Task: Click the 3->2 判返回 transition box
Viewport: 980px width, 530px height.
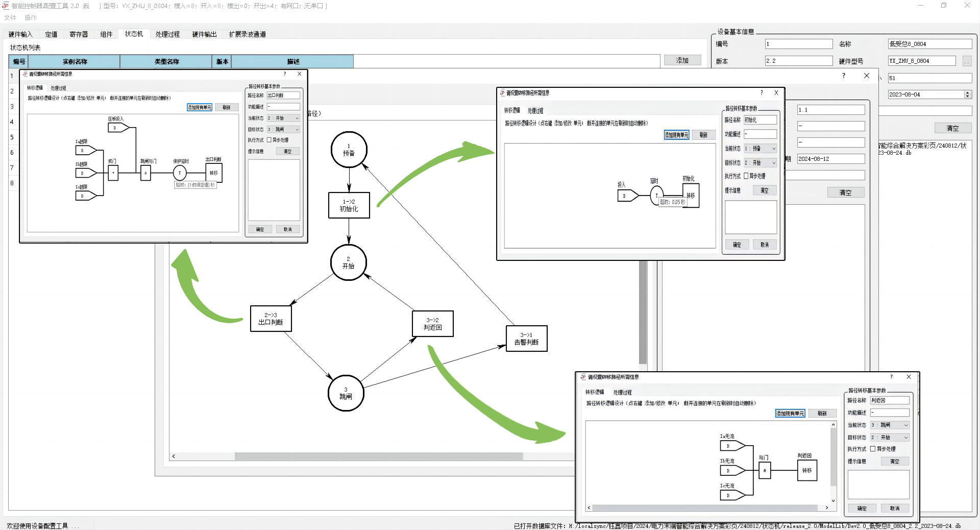Action: click(432, 324)
